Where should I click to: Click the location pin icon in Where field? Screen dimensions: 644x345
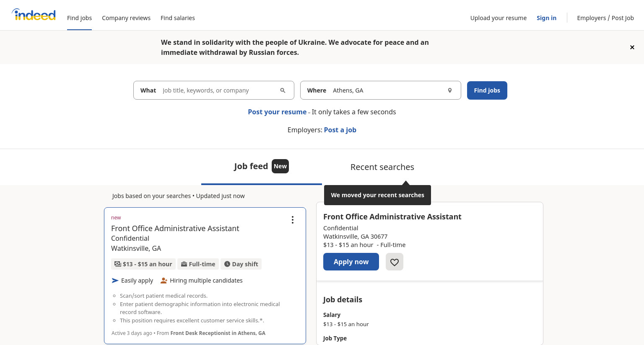pyautogui.click(x=449, y=90)
